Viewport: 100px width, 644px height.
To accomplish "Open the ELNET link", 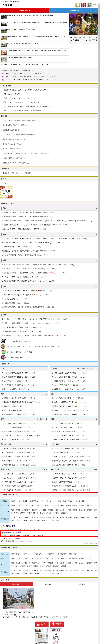I will pos(5,183).
